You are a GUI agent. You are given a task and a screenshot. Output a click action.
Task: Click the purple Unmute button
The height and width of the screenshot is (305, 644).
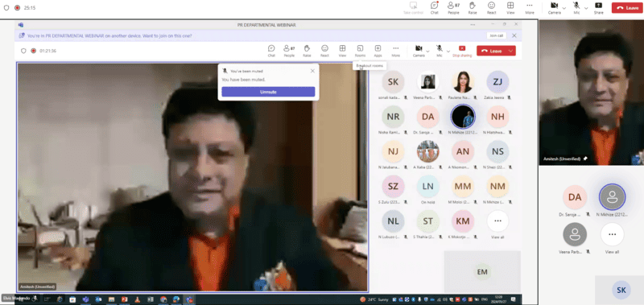[x=268, y=92]
